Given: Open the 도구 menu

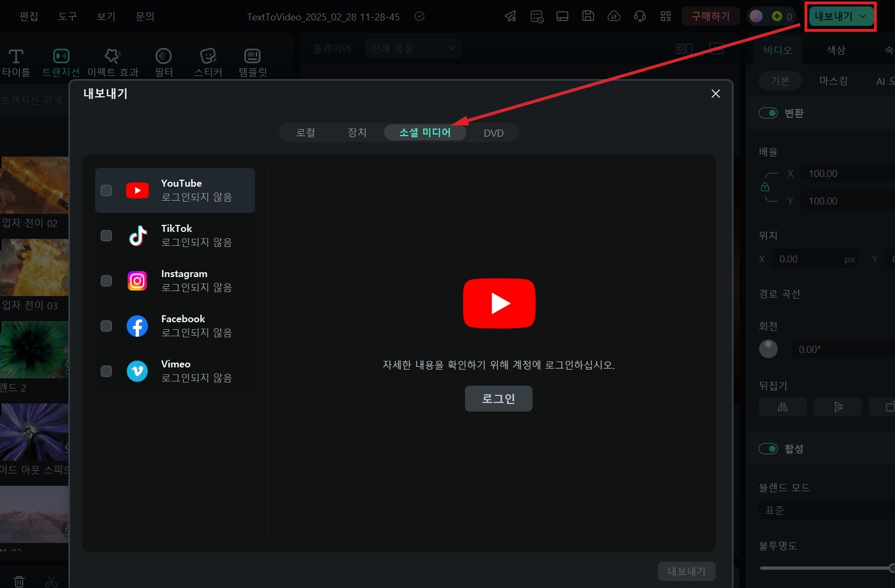Looking at the screenshot, I should (67, 16).
